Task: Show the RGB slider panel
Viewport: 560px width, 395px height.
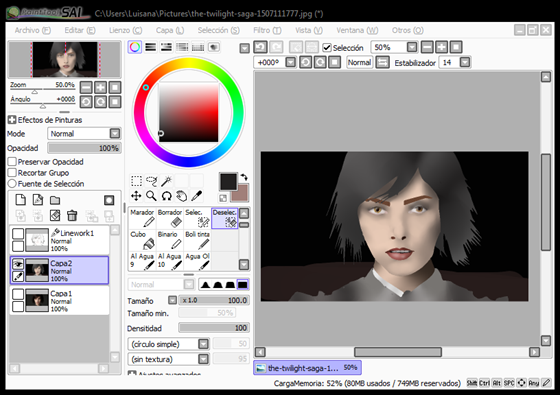Action: click(x=151, y=47)
